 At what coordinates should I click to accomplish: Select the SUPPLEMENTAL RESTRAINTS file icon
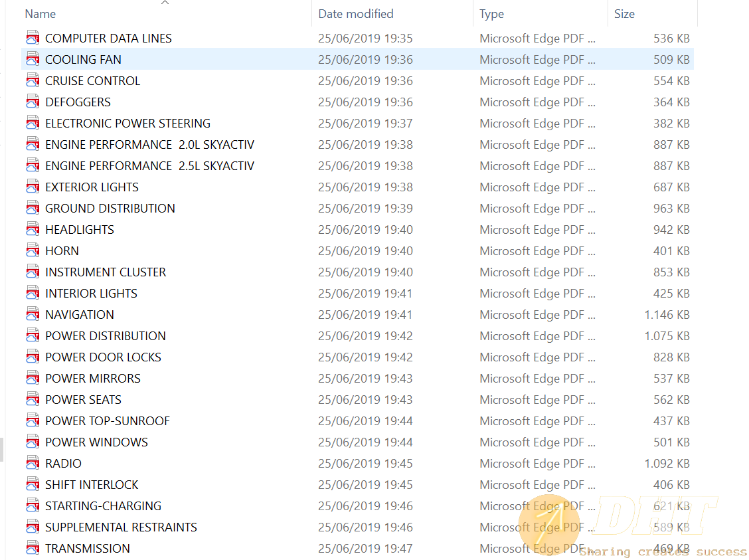[33, 527]
